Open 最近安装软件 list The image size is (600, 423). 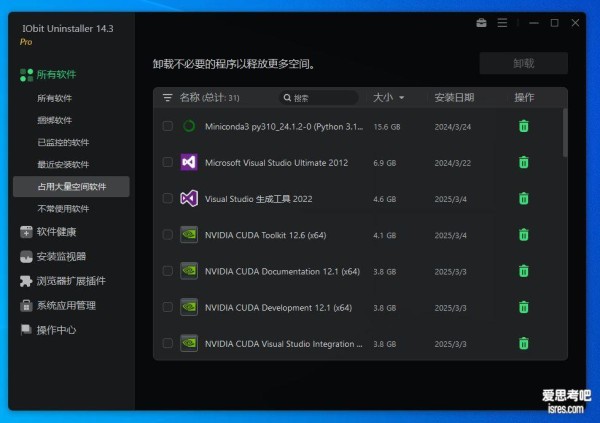[63, 165]
